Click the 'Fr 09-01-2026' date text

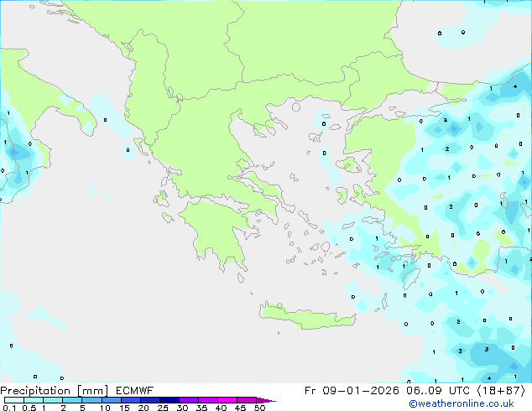tap(352, 391)
